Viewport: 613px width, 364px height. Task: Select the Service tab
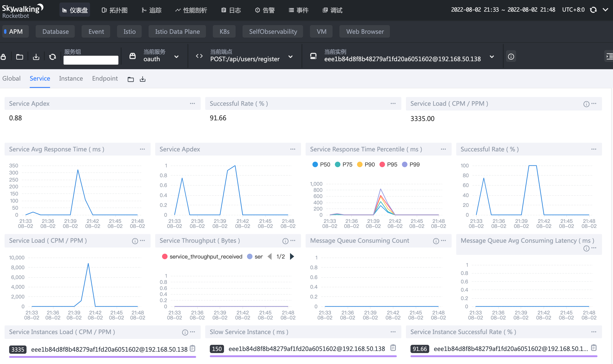[x=40, y=79]
